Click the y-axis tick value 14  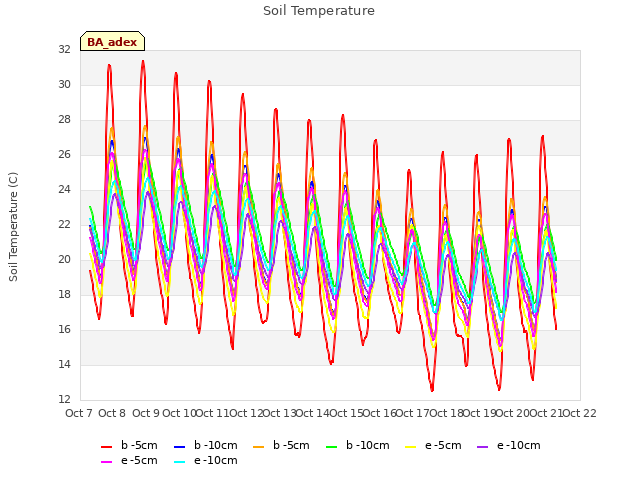(x=64, y=364)
